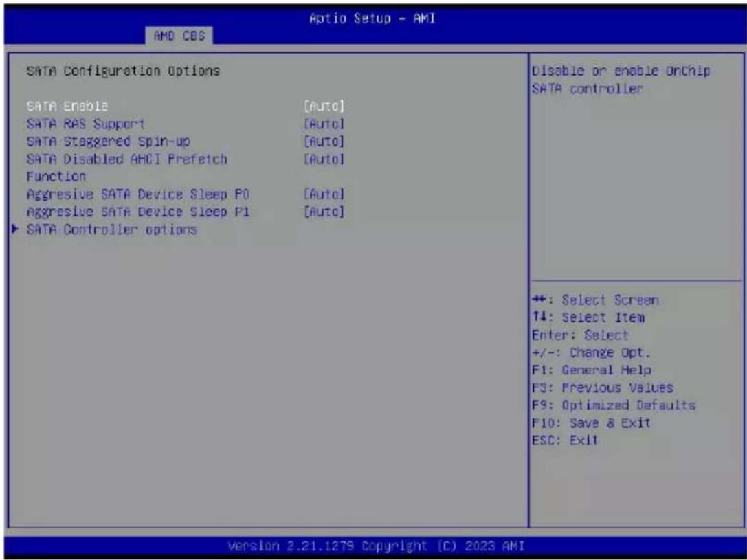Click the F10: Save & Exit hint
The image size is (747, 560).
click(591, 423)
